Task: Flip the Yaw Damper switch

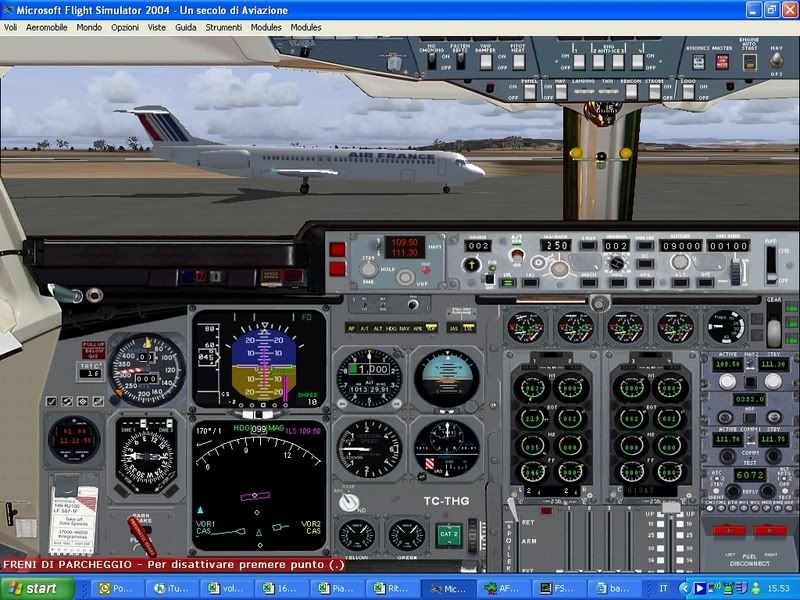Action: coord(486,62)
